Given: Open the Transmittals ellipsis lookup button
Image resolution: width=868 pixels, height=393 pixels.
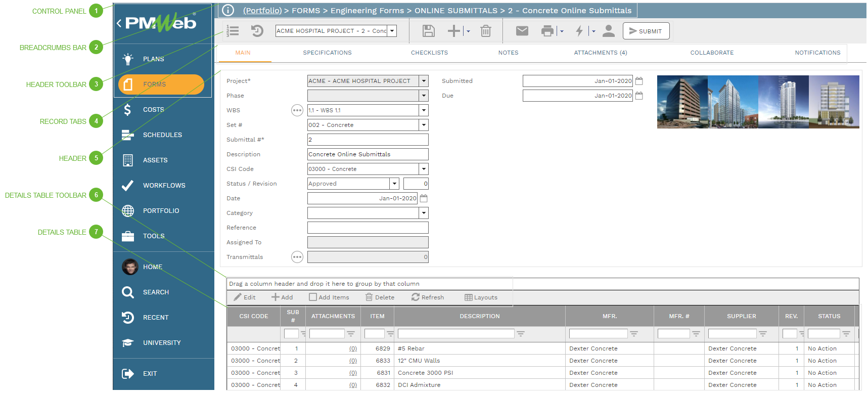Looking at the screenshot, I should pos(297,257).
